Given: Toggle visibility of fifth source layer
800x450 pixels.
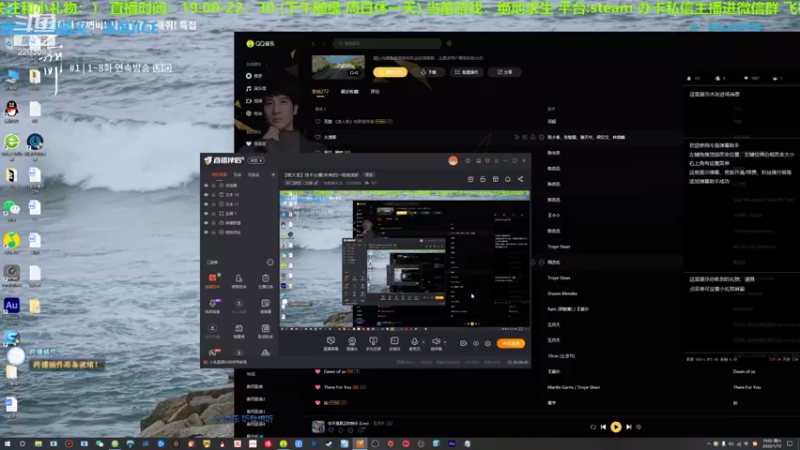Looking at the screenshot, I should click(x=206, y=223).
